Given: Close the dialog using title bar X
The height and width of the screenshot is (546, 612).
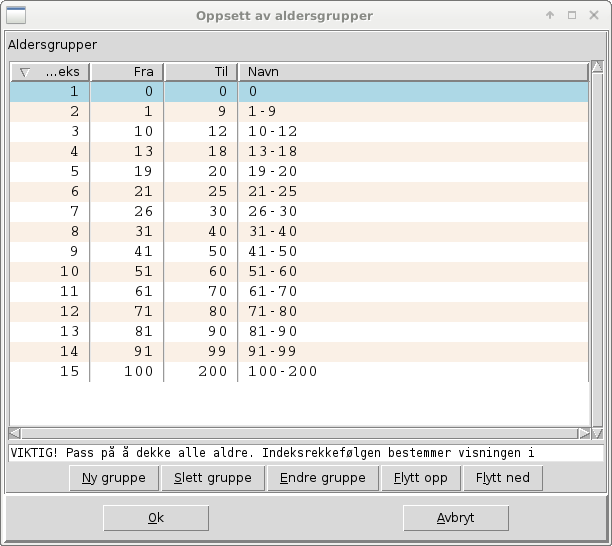Looking at the screenshot, I should (x=593, y=15).
